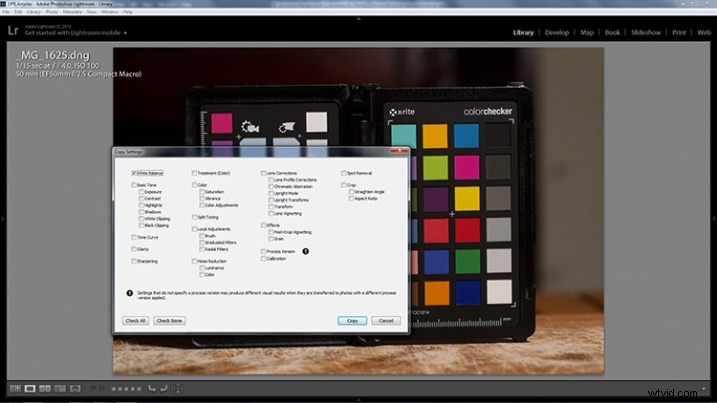Enable Tone Curve checkbox

pyautogui.click(x=134, y=237)
